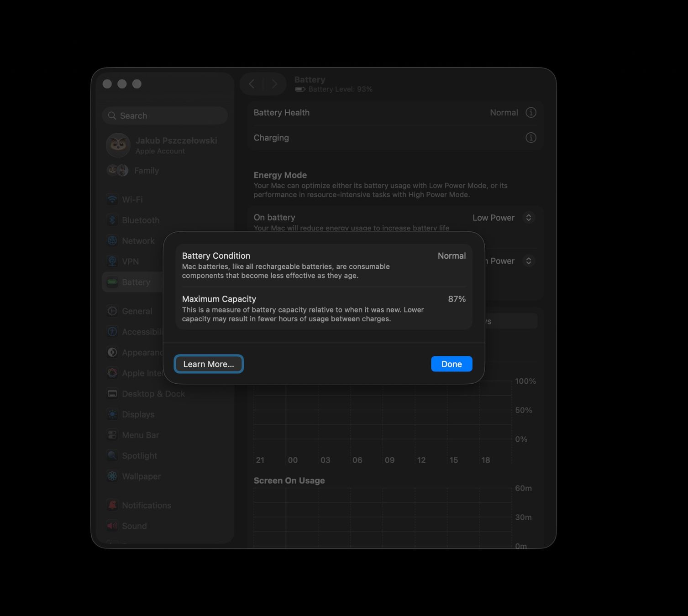Viewport: 688px width, 616px height.
Task: Click the 'Screen On Usage' heading
Action: (289, 480)
